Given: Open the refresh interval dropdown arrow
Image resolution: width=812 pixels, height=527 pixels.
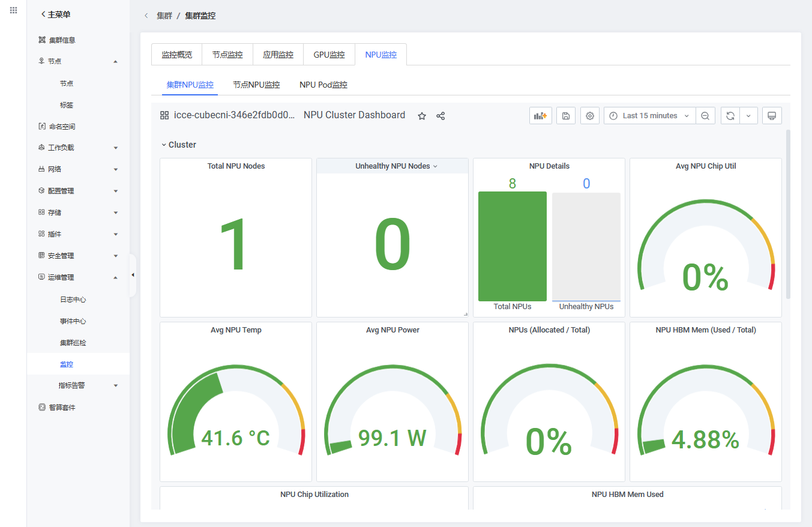Looking at the screenshot, I should 748,116.
